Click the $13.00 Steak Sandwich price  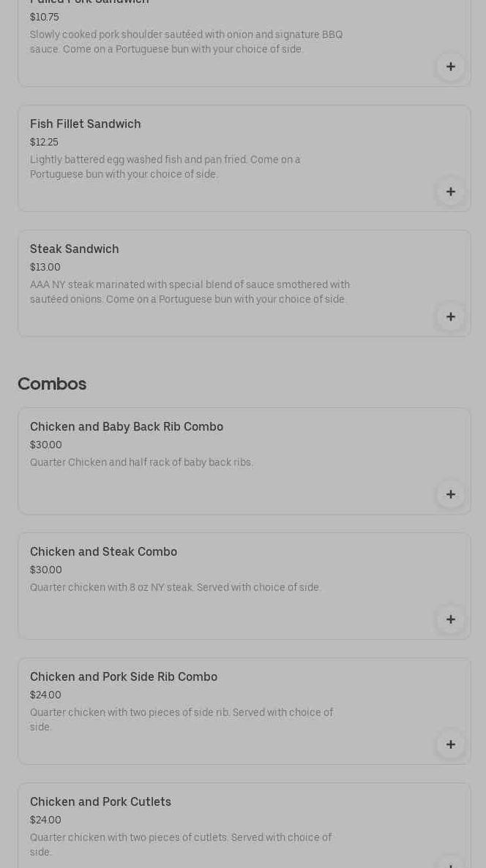[x=45, y=268]
